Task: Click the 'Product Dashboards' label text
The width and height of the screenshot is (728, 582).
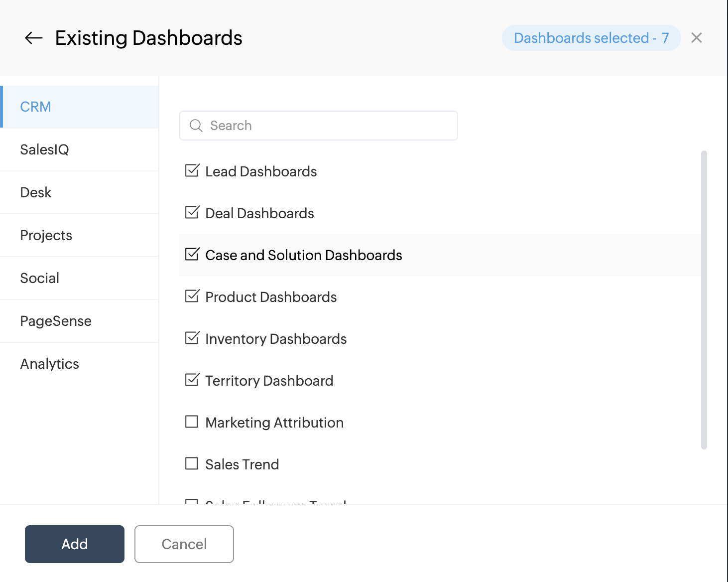Action: point(271,297)
